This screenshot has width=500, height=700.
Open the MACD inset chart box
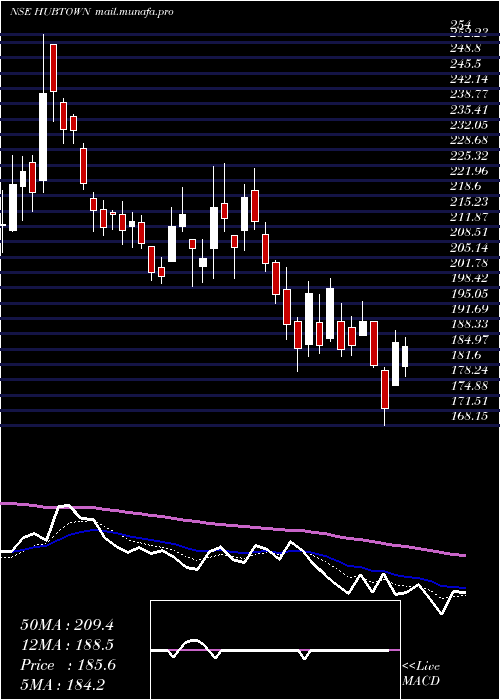[275, 650]
